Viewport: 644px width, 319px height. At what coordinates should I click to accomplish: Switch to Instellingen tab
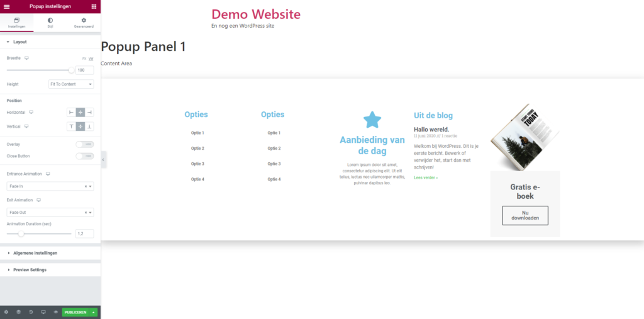tap(17, 23)
